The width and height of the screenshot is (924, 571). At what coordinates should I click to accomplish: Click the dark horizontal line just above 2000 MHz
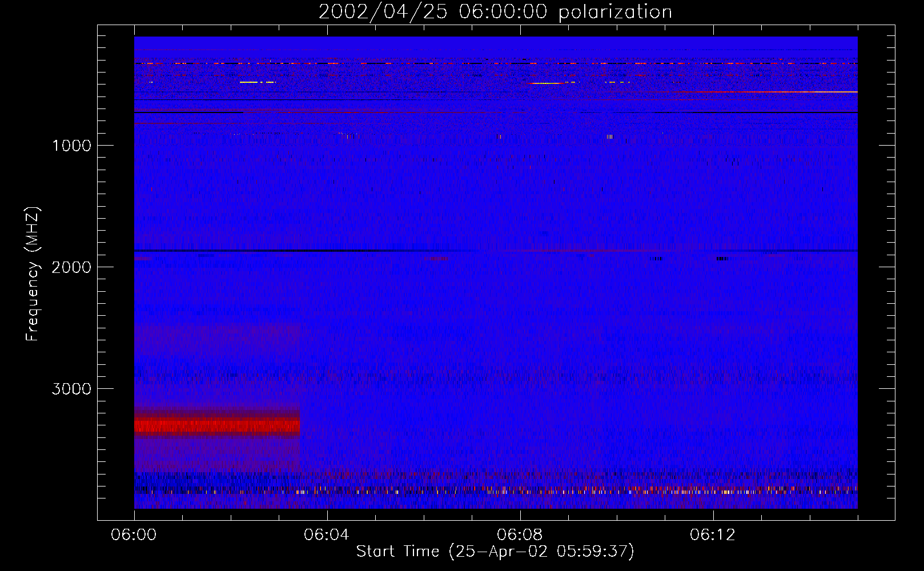coord(496,251)
